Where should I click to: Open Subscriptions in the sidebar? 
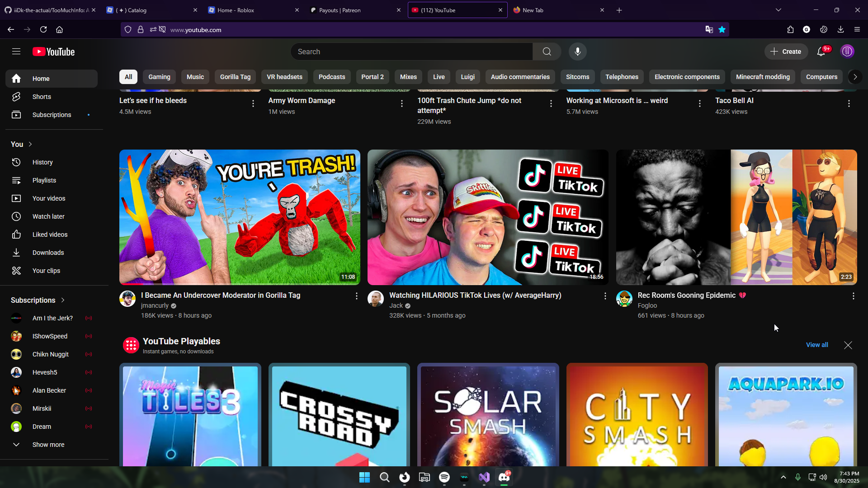click(x=52, y=115)
